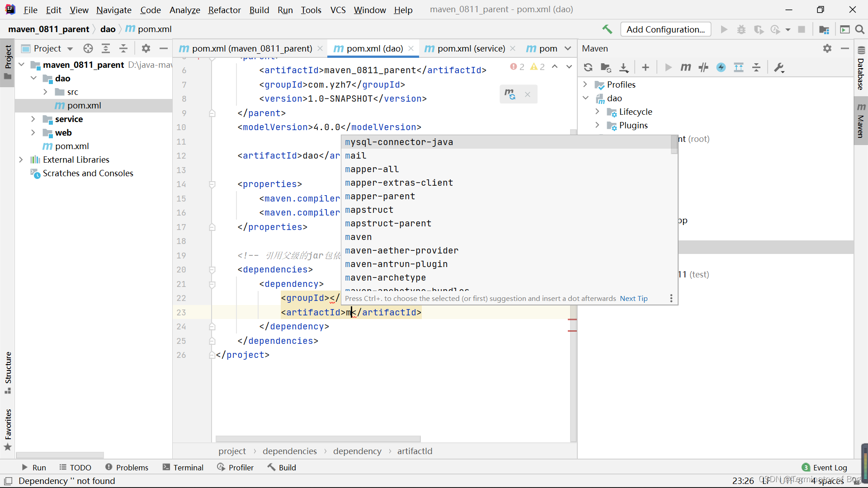Toggle Offline Mode icon in Maven panel
This screenshot has height=488, width=868.
coord(703,67)
